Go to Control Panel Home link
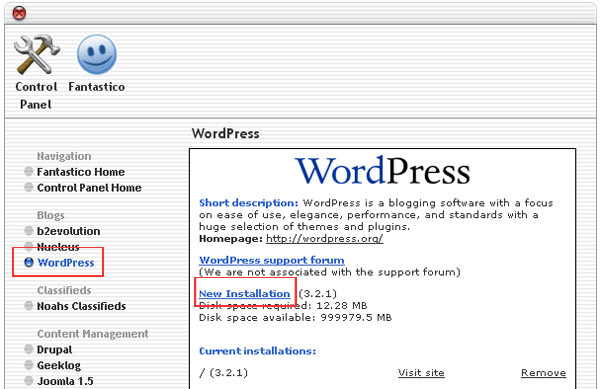Image resolution: width=600 pixels, height=389 pixels. click(x=89, y=188)
